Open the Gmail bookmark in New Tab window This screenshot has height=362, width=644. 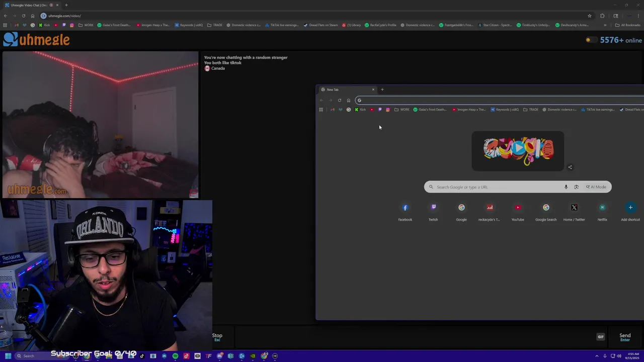(332, 110)
